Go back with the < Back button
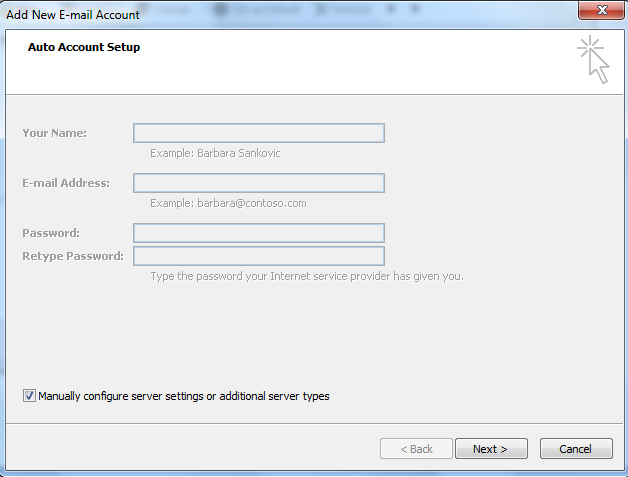This screenshot has height=477, width=628. (416, 449)
